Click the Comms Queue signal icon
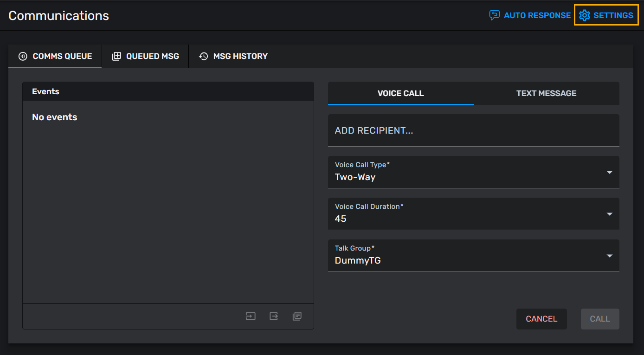Viewport: 644px width, 355px height. tap(23, 56)
